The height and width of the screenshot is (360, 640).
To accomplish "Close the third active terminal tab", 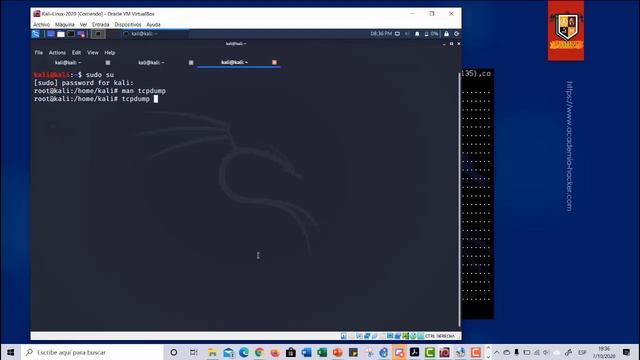I will (x=274, y=62).
